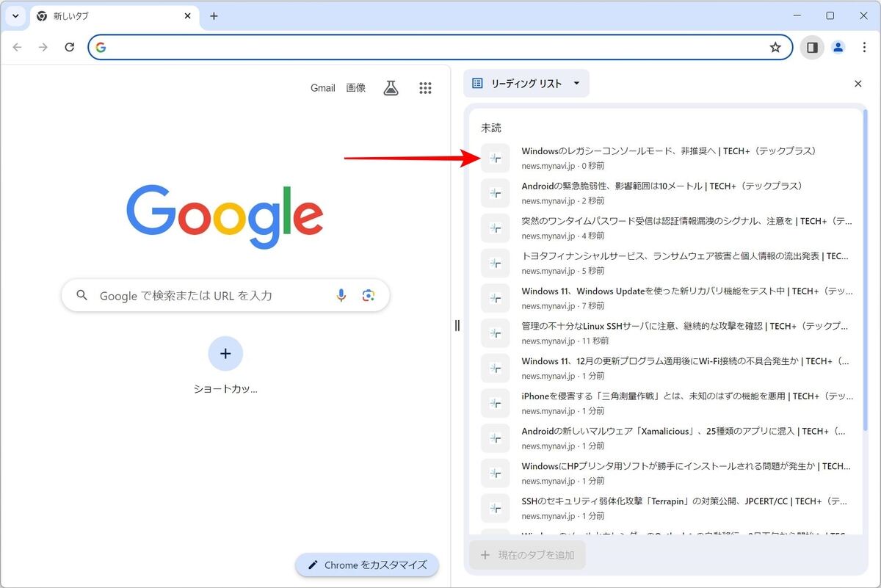Open the tab search dropdown arrow
This screenshot has height=588, width=881.
click(x=15, y=15)
